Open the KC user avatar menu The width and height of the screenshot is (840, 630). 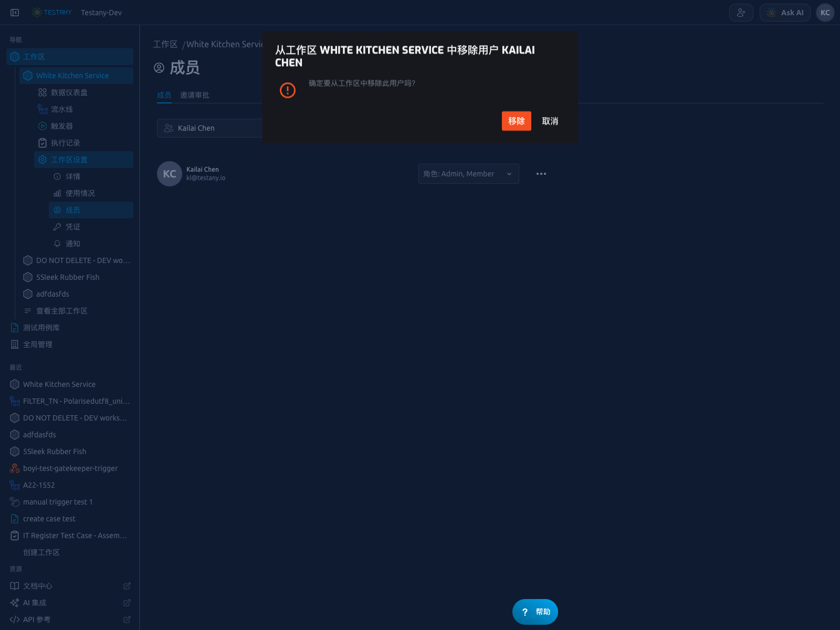pos(825,13)
